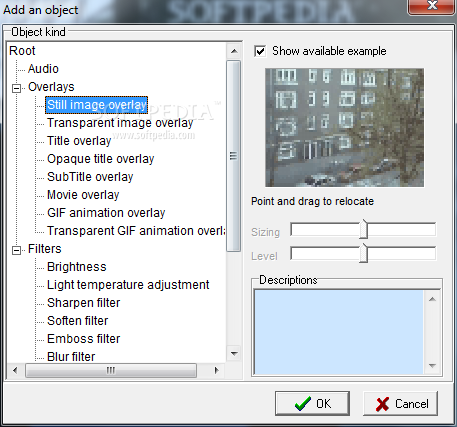Click Descriptions box scroll down arrow
This screenshot has width=457, height=427.
pyautogui.click(x=432, y=366)
